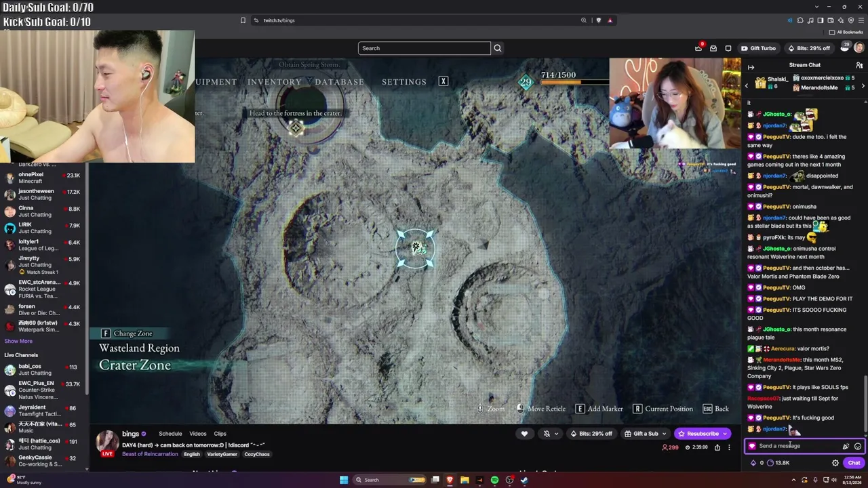868x488 pixels.
Task: Show previous gift leaderboard entries
Action: pos(747,86)
